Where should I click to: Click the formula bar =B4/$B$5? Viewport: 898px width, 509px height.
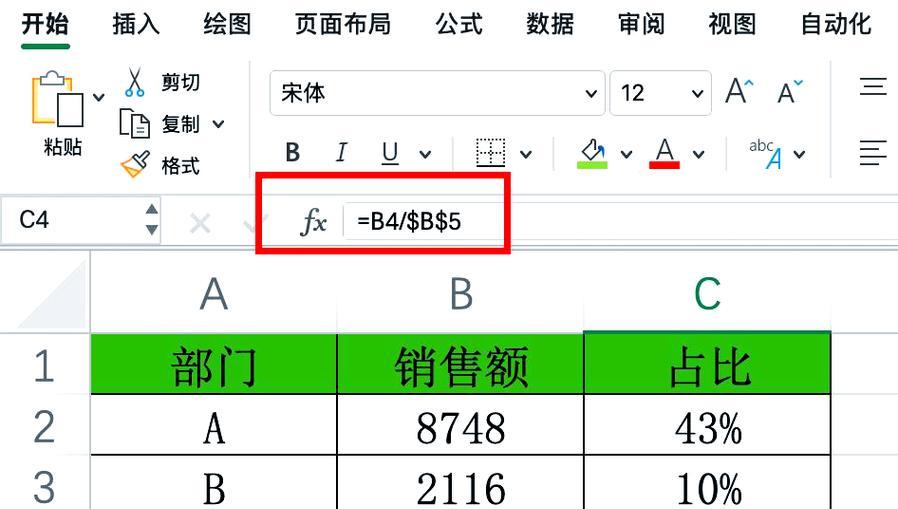[x=620, y=222]
